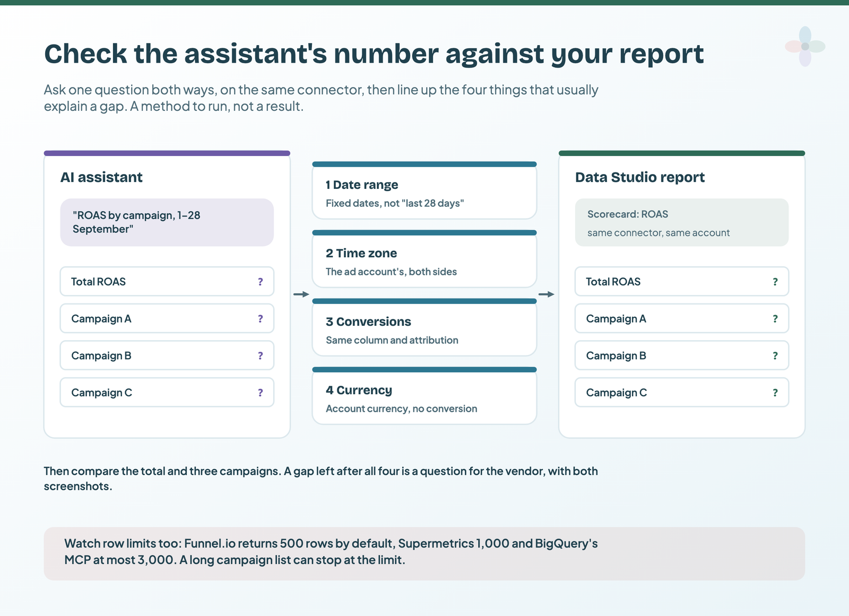Viewport: 849px width, 616px height.
Task: Select Total ROAS under AI assistant
Action: pyautogui.click(x=167, y=281)
